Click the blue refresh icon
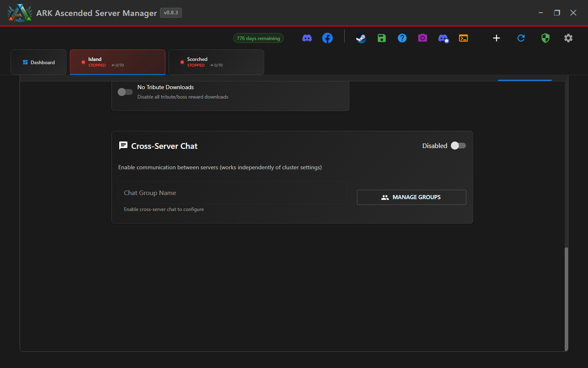This screenshot has height=368, width=588. click(521, 38)
